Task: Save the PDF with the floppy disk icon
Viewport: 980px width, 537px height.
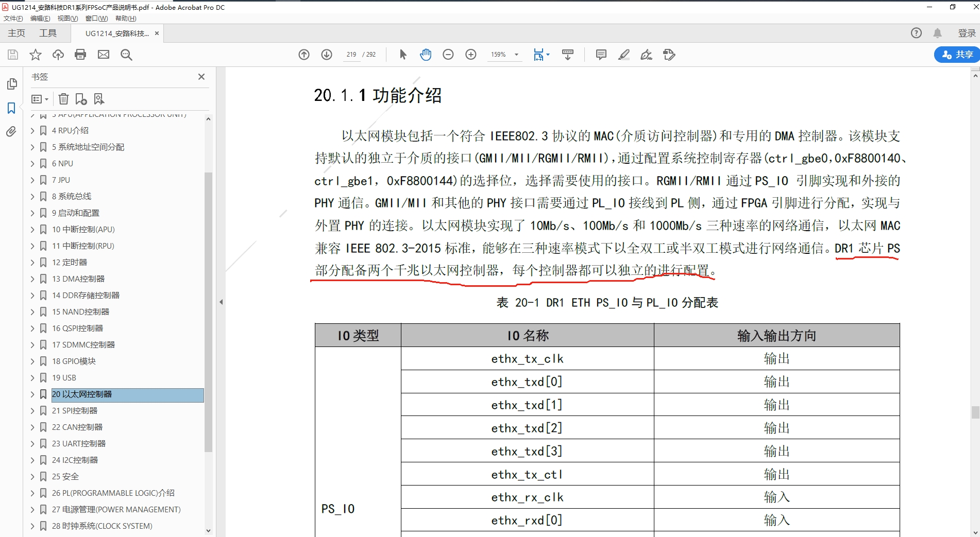Action: pyautogui.click(x=13, y=55)
